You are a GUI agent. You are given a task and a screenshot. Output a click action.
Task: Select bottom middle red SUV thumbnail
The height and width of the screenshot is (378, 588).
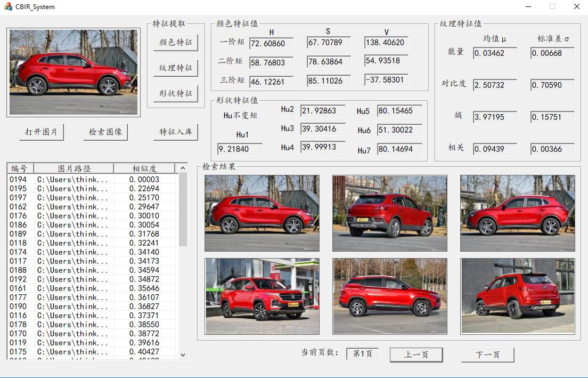[390, 296]
